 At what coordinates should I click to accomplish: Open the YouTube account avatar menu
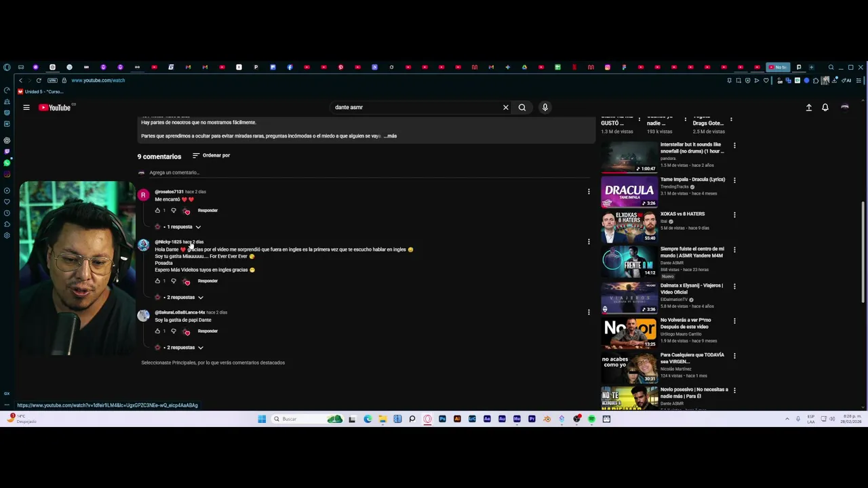pos(845,107)
